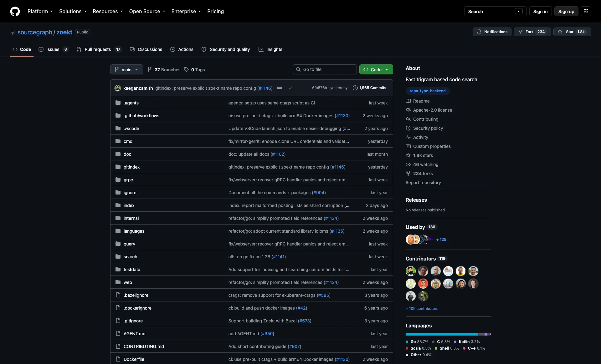The width and height of the screenshot is (601, 364).
Task: Switch to the Pull requests tab
Action: tap(99, 49)
